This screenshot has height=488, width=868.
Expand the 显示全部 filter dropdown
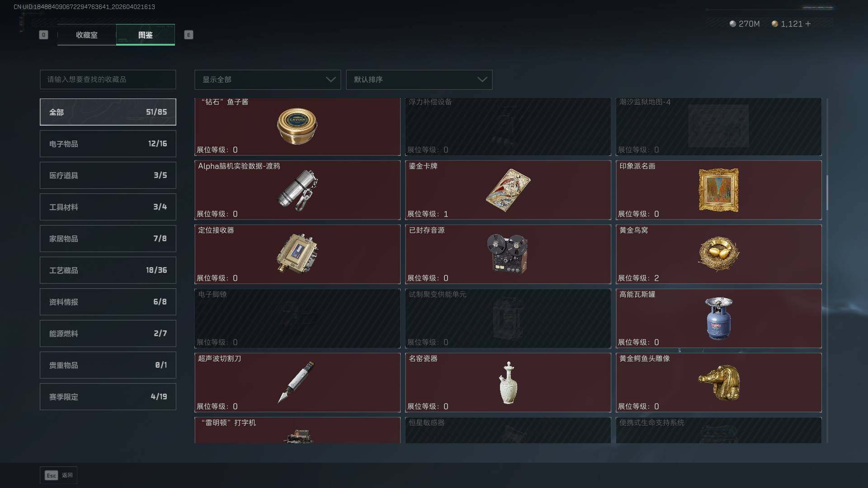268,80
